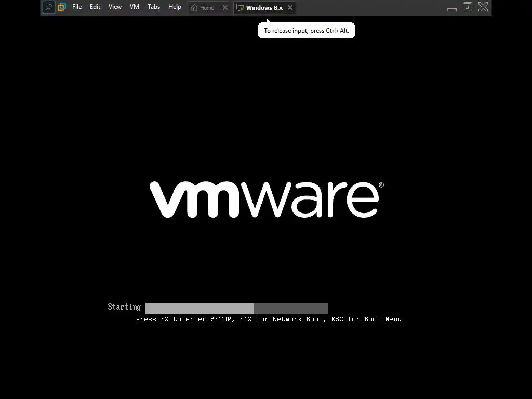This screenshot has height=399, width=532.
Task: Open the Edit menu
Action: (x=95, y=7)
